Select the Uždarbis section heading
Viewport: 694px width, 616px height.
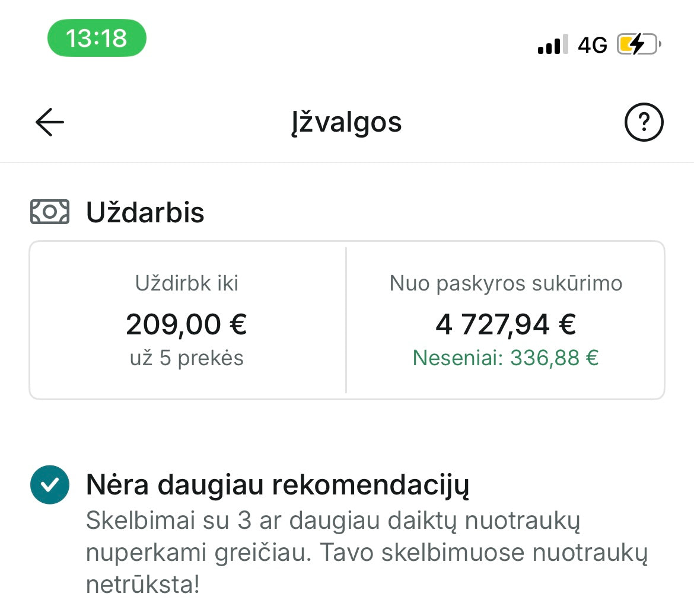pyautogui.click(x=145, y=212)
